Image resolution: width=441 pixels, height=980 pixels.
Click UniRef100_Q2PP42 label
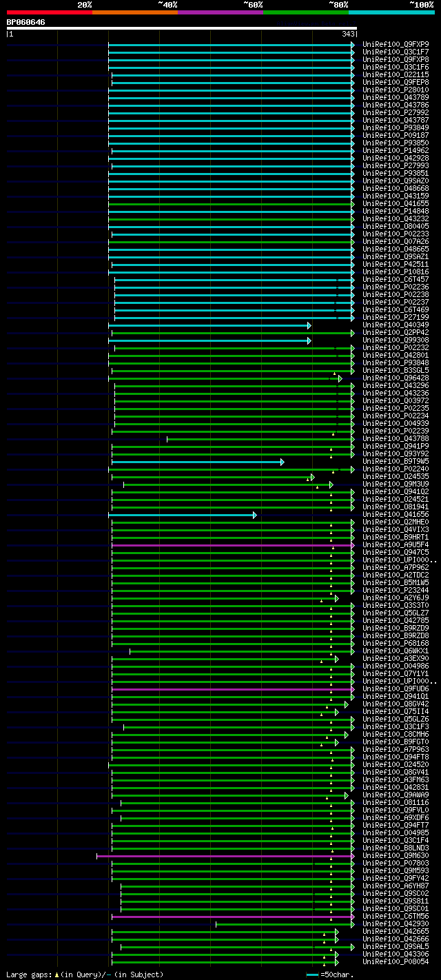(396, 333)
